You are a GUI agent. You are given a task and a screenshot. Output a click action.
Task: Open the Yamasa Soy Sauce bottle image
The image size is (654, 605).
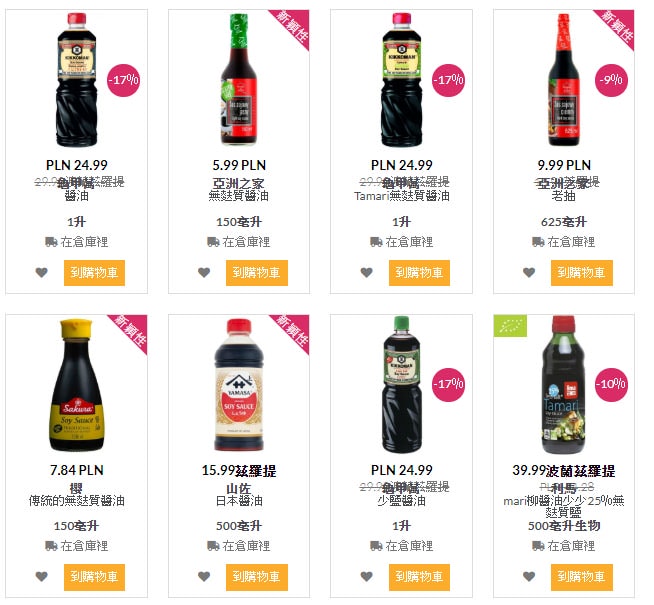(239, 385)
